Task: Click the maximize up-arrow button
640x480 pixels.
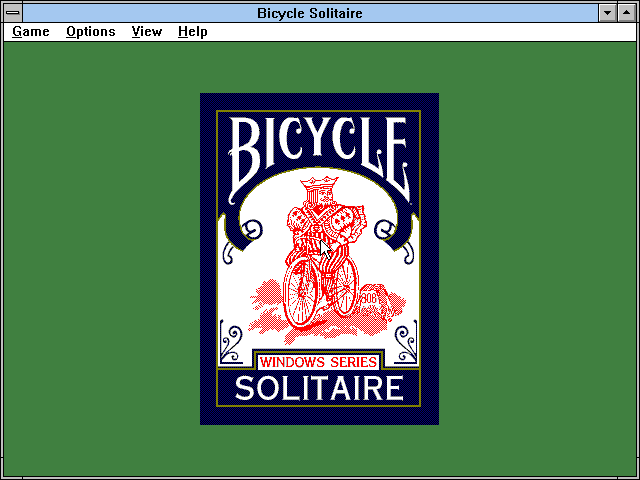Action: click(627, 12)
